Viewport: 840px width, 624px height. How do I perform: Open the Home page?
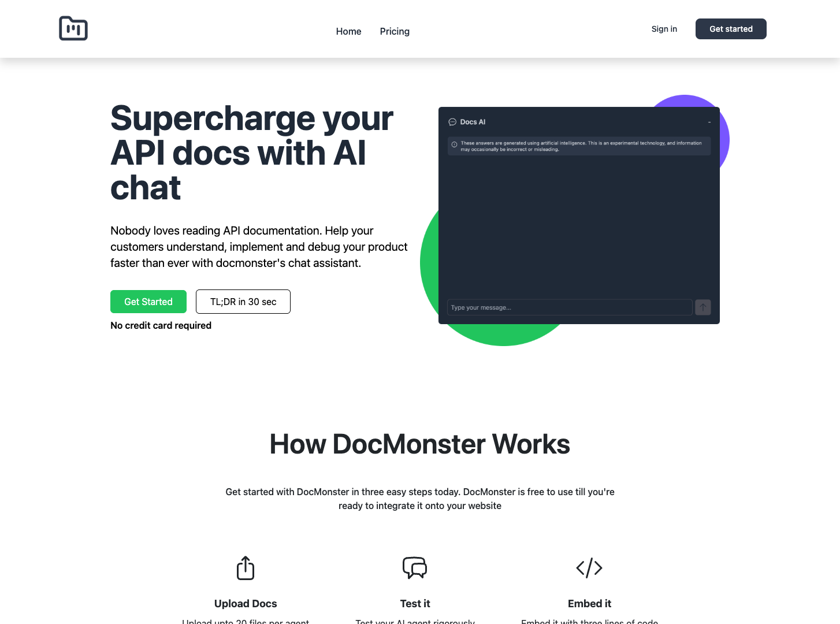click(x=348, y=31)
